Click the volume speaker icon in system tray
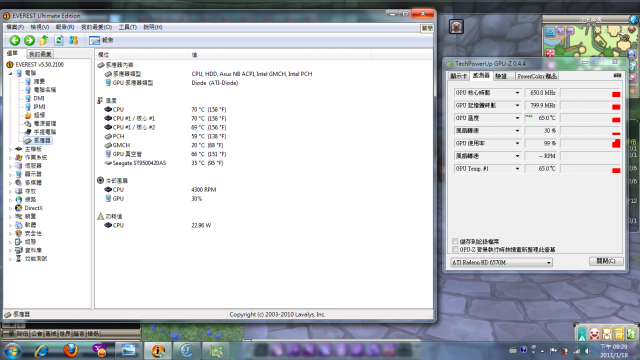This screenshot has height=360, width=640. click(x=588, y=351)
